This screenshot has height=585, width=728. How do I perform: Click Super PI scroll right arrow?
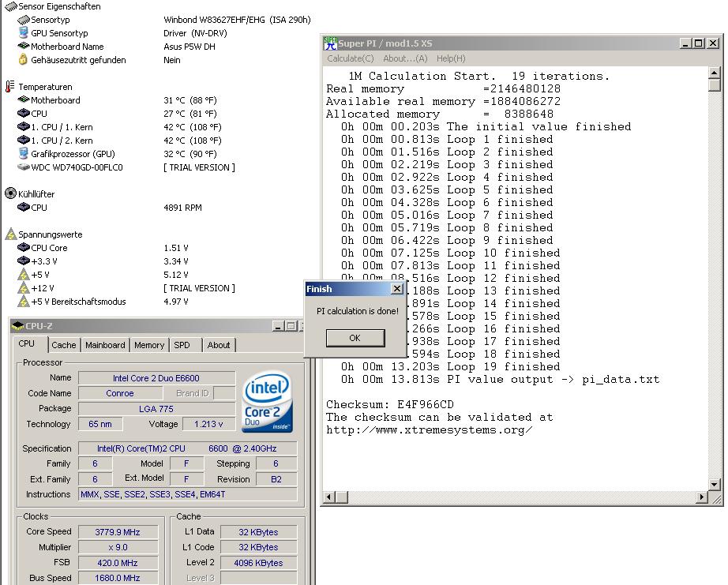(703, 497)
